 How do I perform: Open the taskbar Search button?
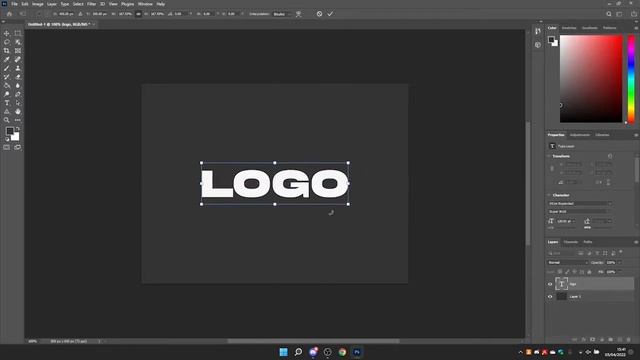298,352
